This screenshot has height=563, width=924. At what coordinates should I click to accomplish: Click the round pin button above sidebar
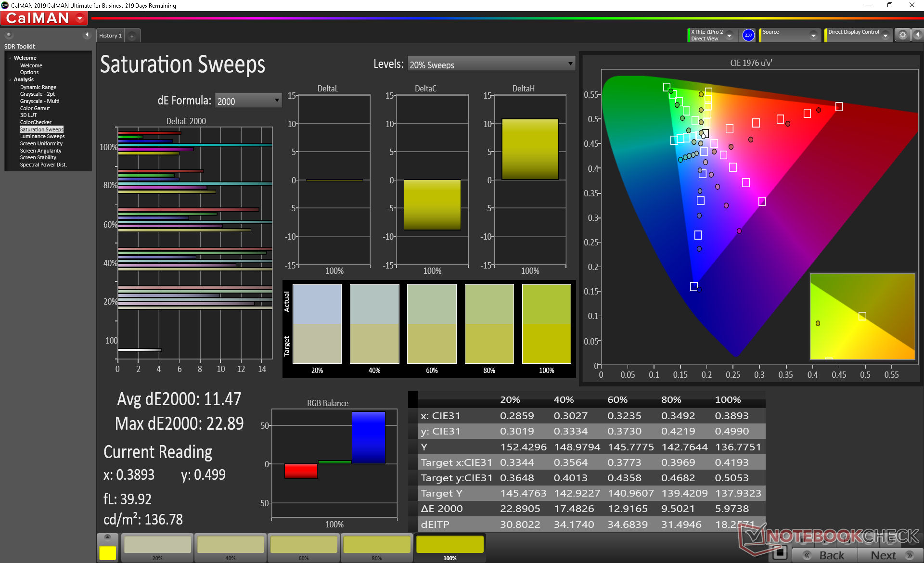pyautogui.click(x=9, y=35)
